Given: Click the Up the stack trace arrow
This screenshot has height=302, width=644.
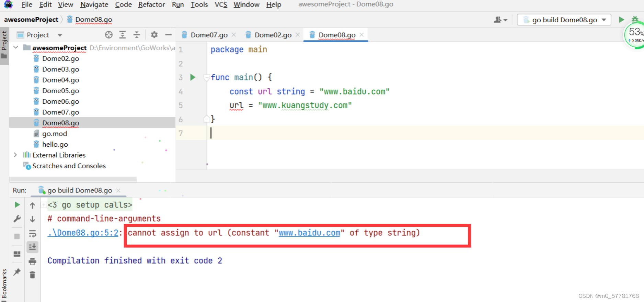Looking at the screenshot, I should click(32, 205).
